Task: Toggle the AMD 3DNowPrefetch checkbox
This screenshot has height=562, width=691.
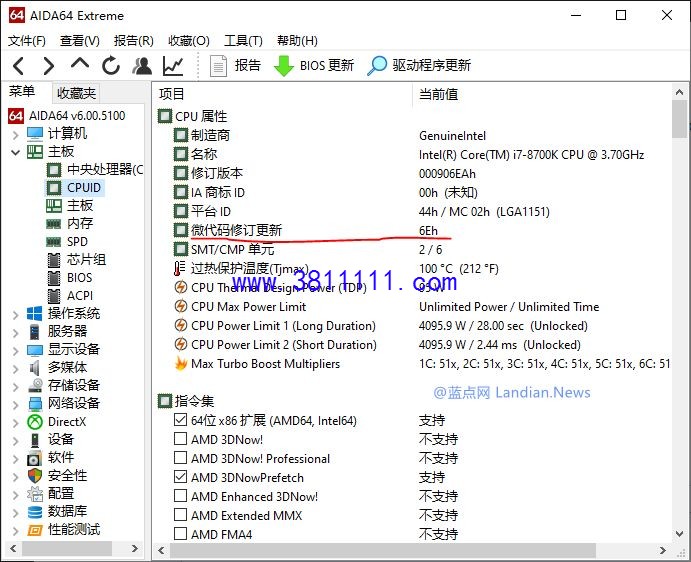Action: click(x=180, y=476)
